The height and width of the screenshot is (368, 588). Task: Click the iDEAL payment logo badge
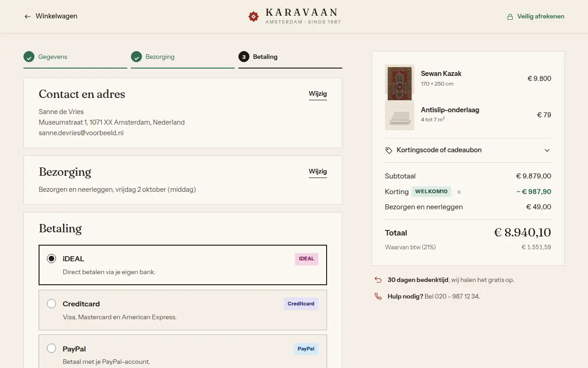306,259
